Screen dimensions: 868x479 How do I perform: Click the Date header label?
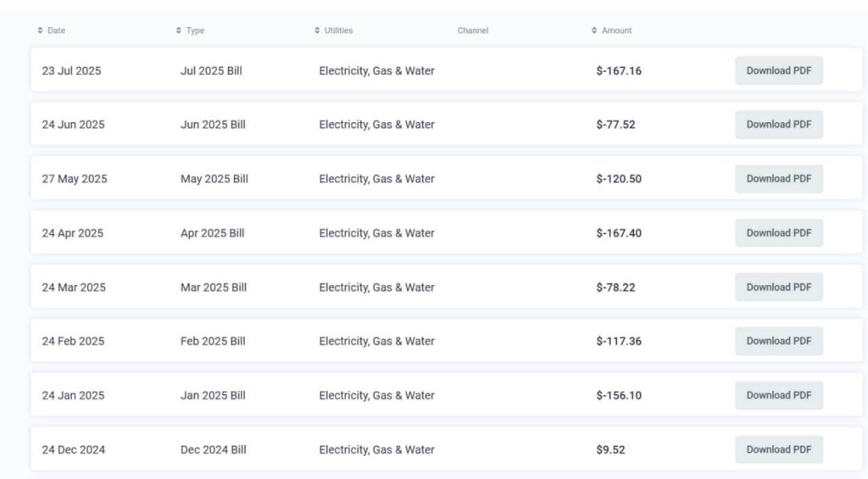[57, 31]
